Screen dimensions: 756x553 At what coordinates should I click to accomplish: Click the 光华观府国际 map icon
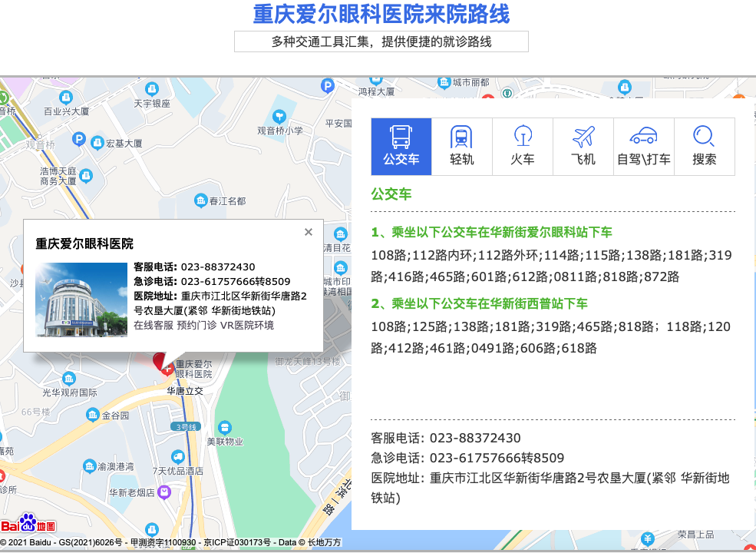pos(69,379)
